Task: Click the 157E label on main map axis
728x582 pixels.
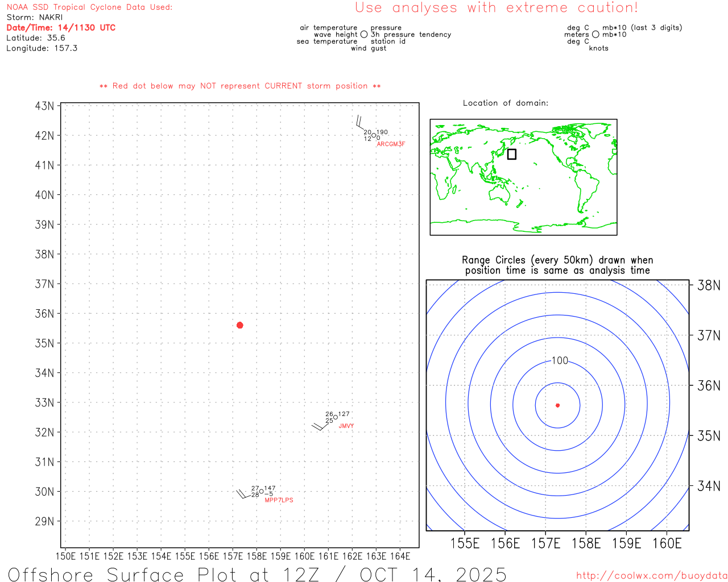Action: 233,556
